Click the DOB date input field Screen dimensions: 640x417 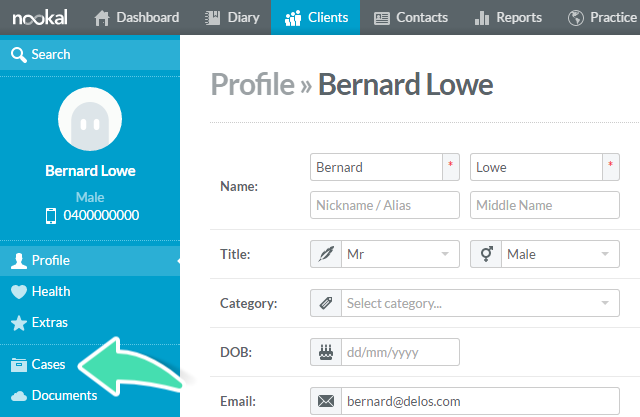pyautogui.click(x=400, y=352)
